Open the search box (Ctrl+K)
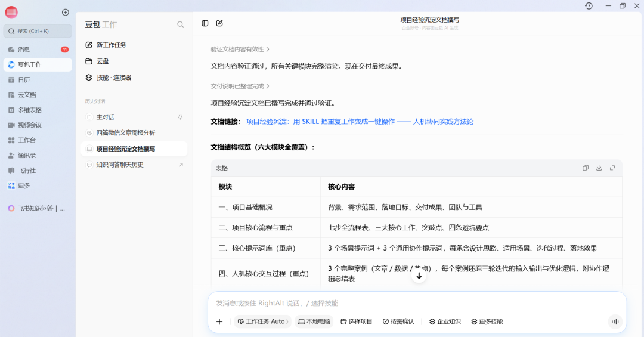The height and width of the screenshot is (337, 644). click(x=38, y=31)
